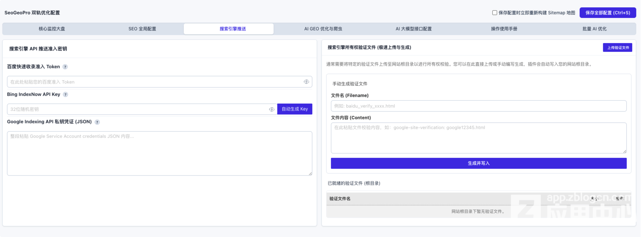View the 操作使用手册 tab
The image size is (644, 237).
pos(504,29)
